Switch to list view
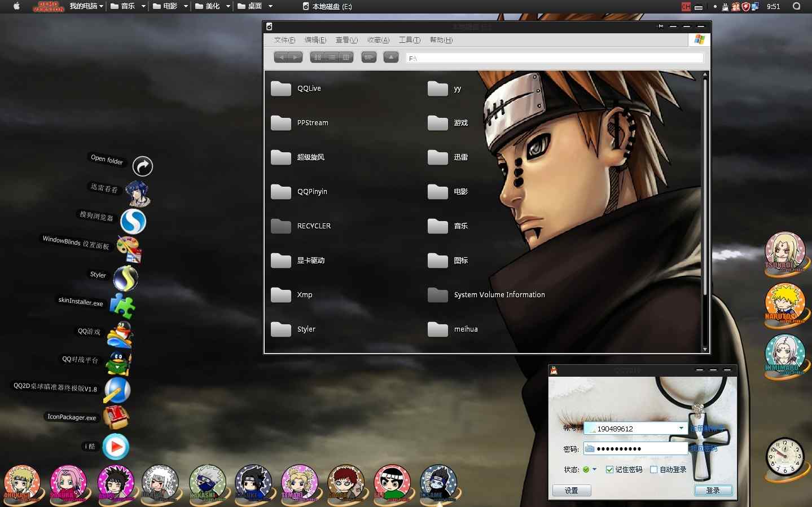812x507 pixels. coord(332,57)
